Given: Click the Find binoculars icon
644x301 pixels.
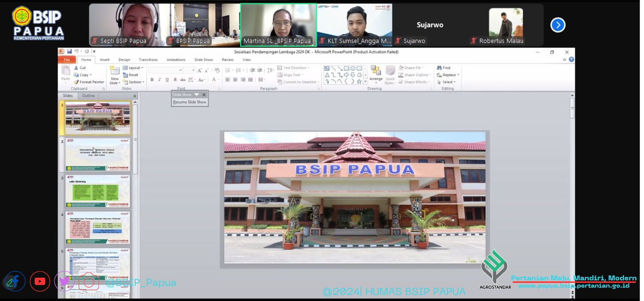Looking at the screenshot, I should click(439, 68).
